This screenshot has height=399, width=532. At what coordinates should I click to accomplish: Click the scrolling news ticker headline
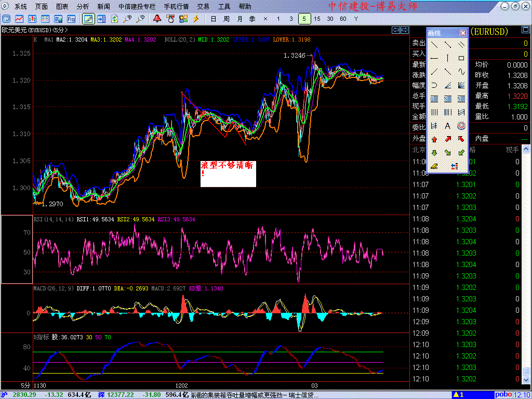[x=255, y=395]
